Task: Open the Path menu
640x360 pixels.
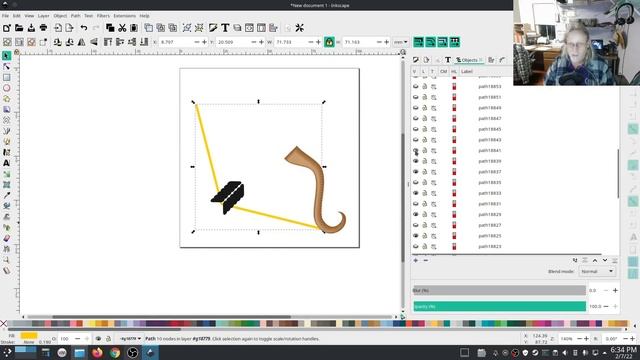Action: (x=76, y=16)
